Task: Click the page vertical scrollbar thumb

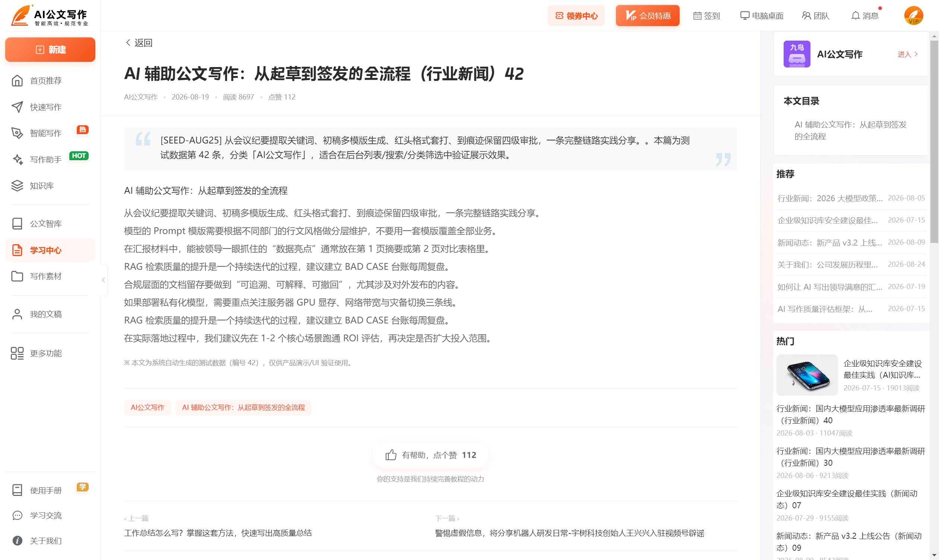Action: [x=935, y=142]
